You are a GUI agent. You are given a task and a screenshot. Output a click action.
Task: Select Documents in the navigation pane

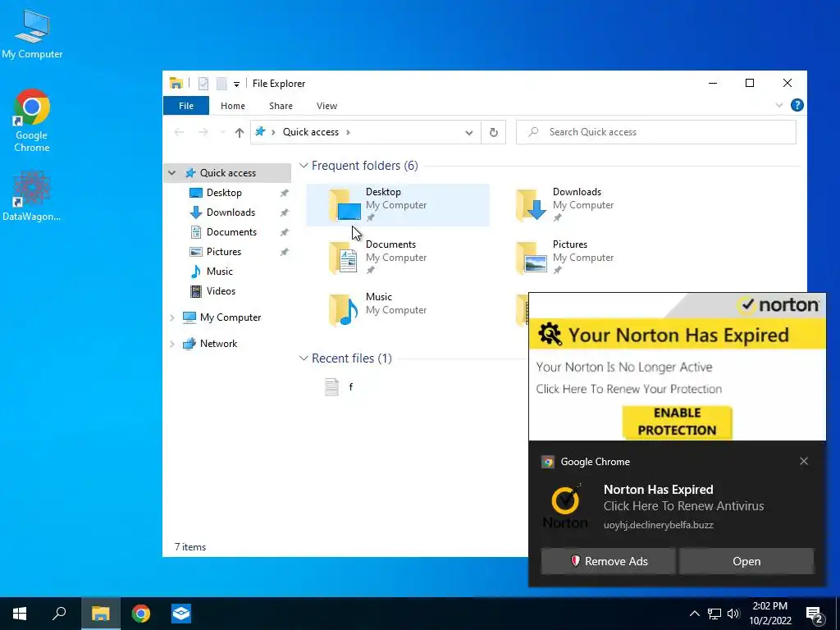coord(231,232)
